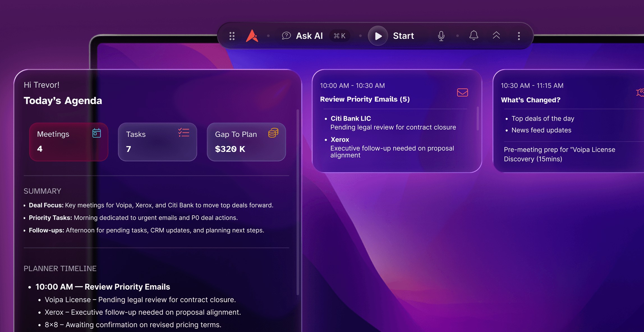Open notifications bell

(474, 35)
